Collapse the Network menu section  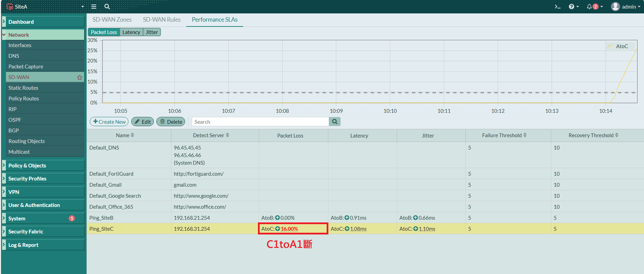43,35
